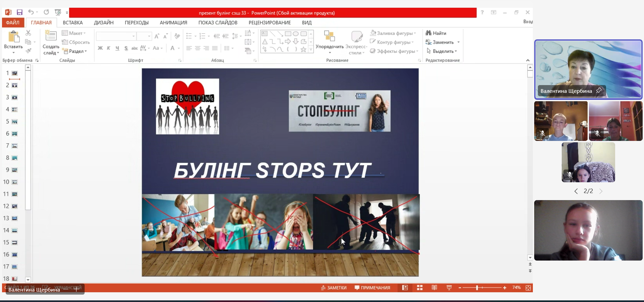Toggle Bold (Ж) formatting
The width and height of the screenshot is (644, 302).
click(x=100, y=48)
